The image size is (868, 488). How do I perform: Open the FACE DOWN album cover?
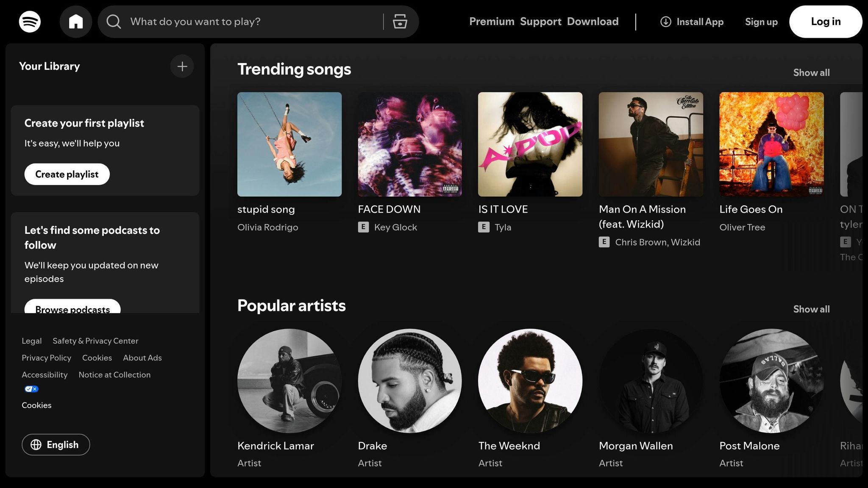[410, 144]
